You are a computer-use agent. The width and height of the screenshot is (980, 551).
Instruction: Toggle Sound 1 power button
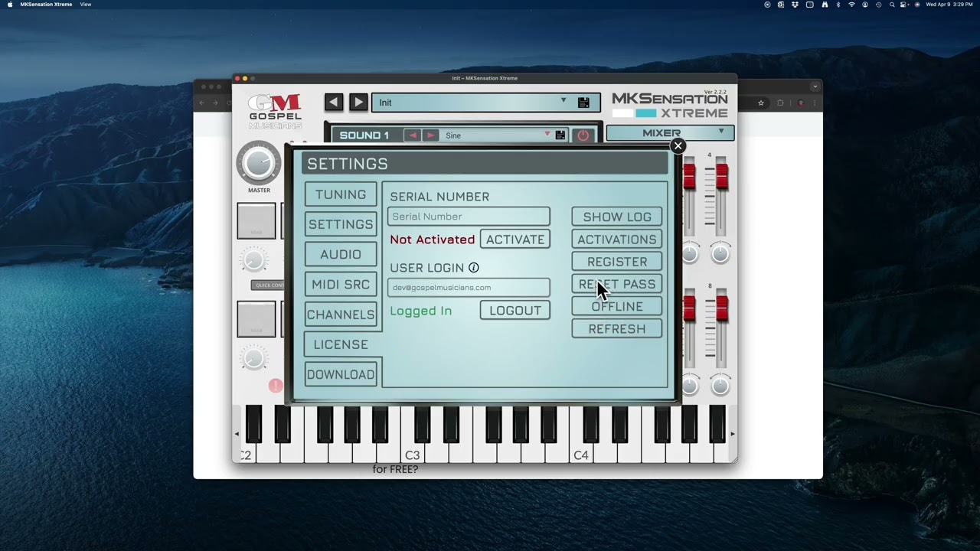[x=583, y=135]
